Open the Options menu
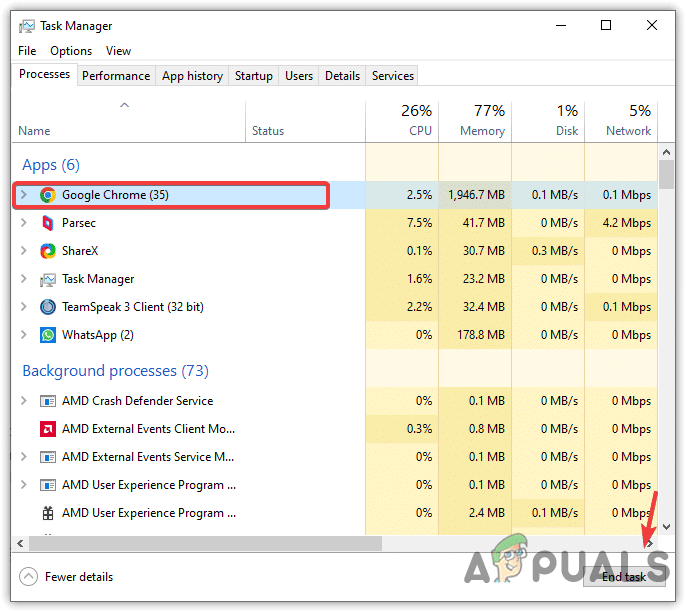The image size is (686, 612). [x=71, y=51]
